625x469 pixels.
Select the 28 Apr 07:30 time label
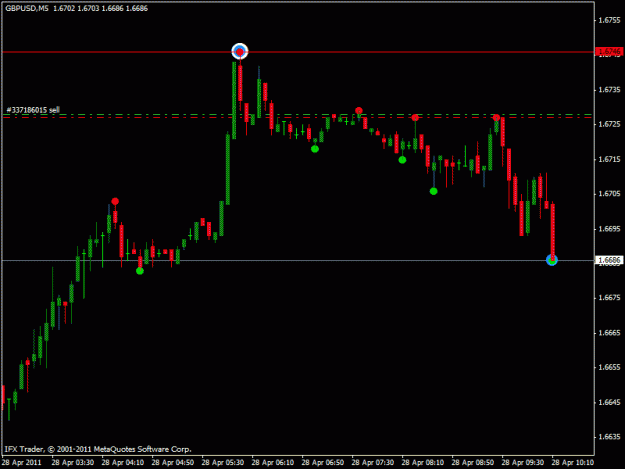pos(373,463)
